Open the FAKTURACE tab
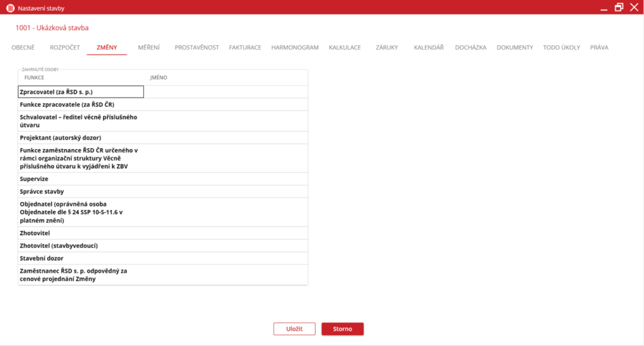 point(245,47)
